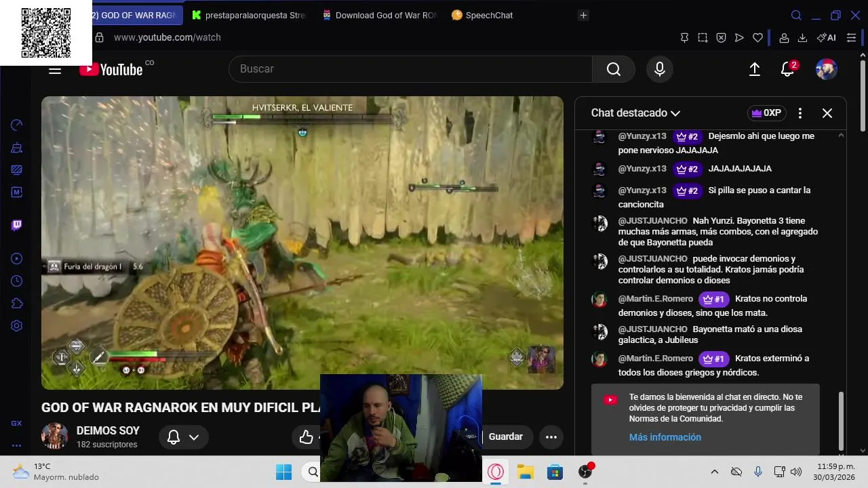Click the video player area
This screenshot has height=488, width=868.
(302, 243)
